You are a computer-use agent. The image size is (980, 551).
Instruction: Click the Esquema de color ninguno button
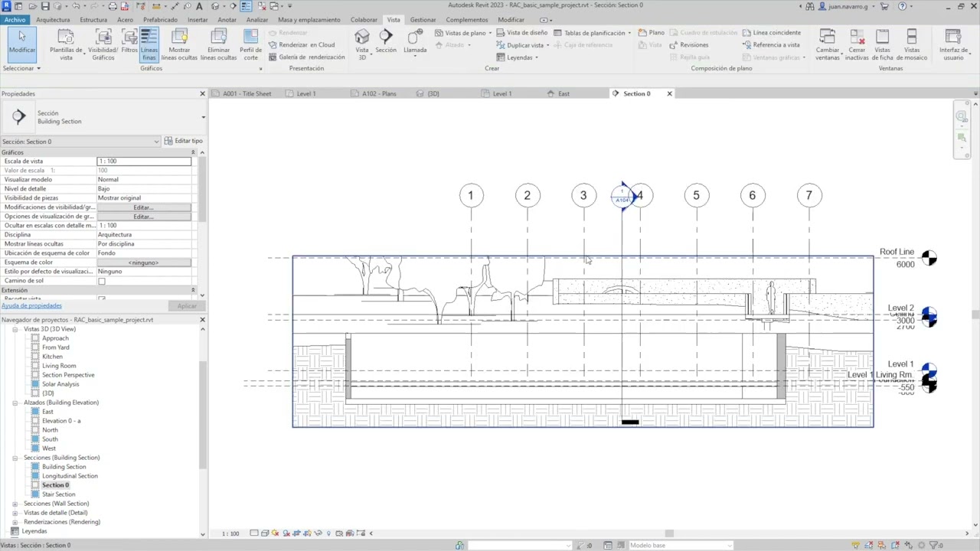tap(143, 262)
